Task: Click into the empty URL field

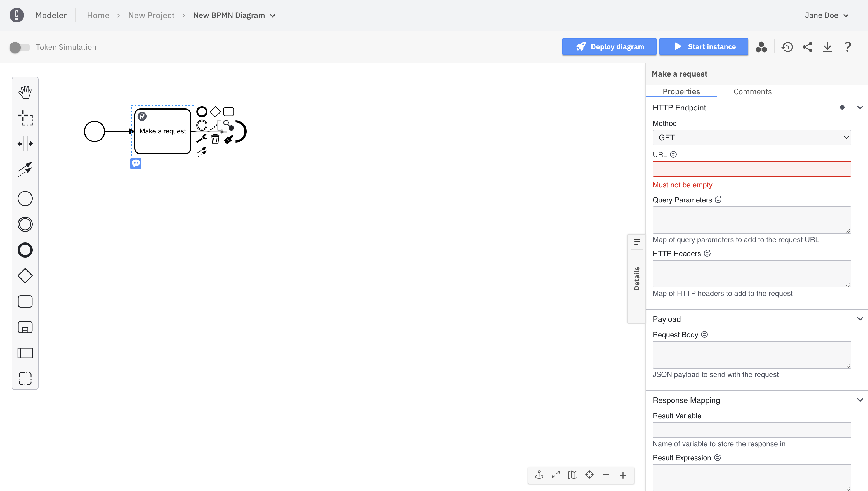Action: (751, 169)
